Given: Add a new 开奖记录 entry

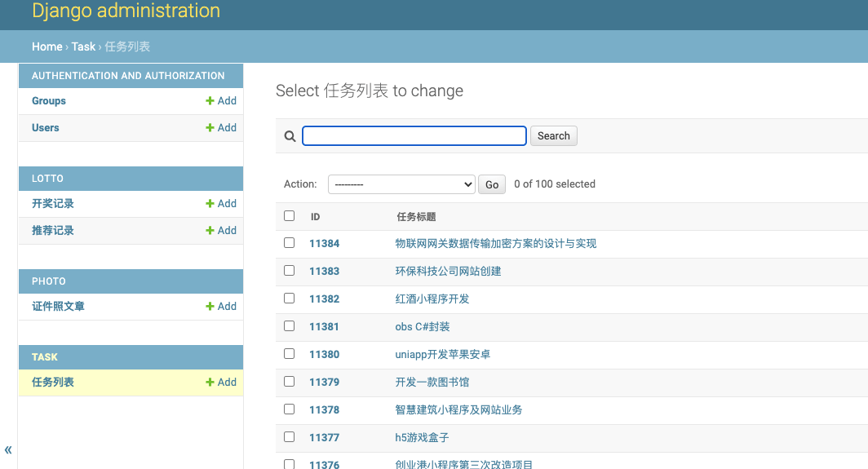Looking at the screenshot, I should (x=221, y=203).
